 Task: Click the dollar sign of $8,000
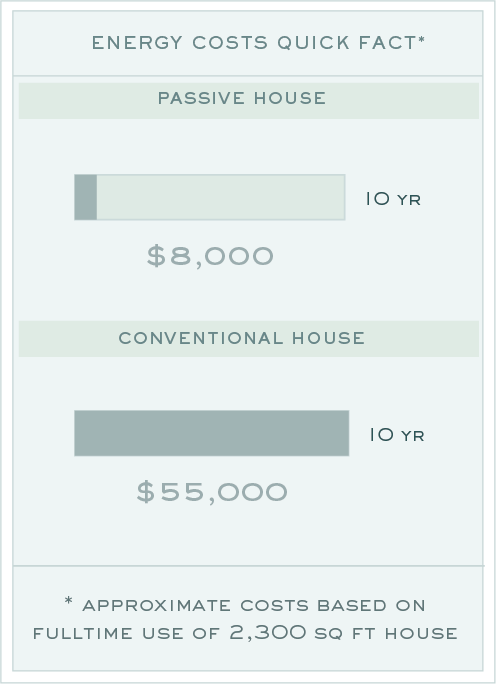[156, 256]
